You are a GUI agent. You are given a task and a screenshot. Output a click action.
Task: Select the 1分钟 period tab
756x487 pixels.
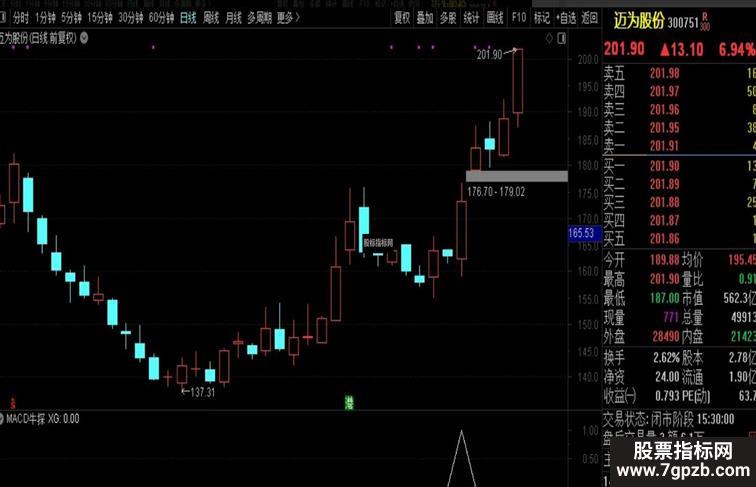click(x=45, y=18)
